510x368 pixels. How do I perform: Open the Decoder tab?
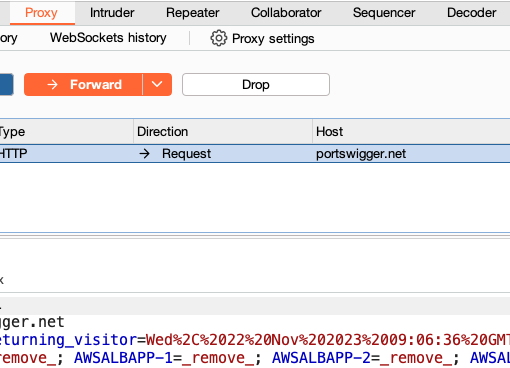coord(471,13)
